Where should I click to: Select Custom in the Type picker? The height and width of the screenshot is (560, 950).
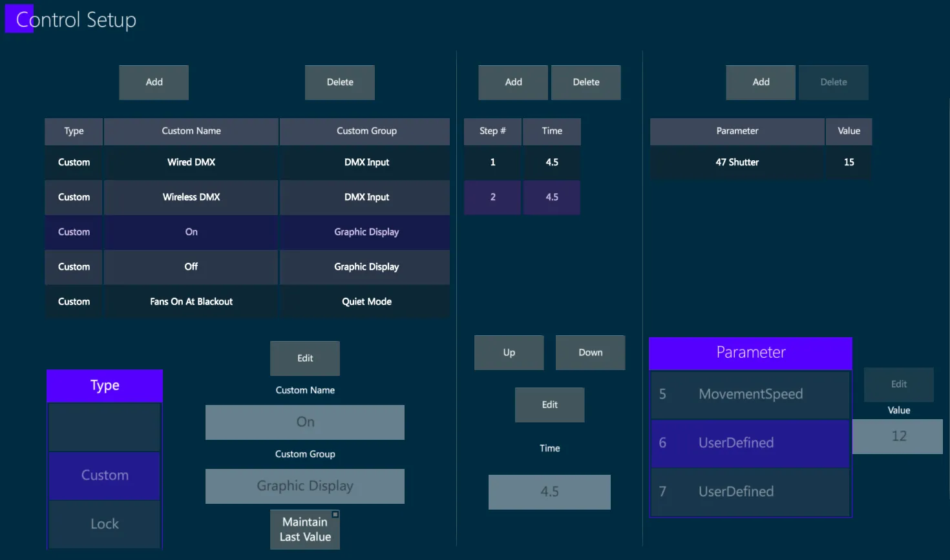(x=105, y=475)
